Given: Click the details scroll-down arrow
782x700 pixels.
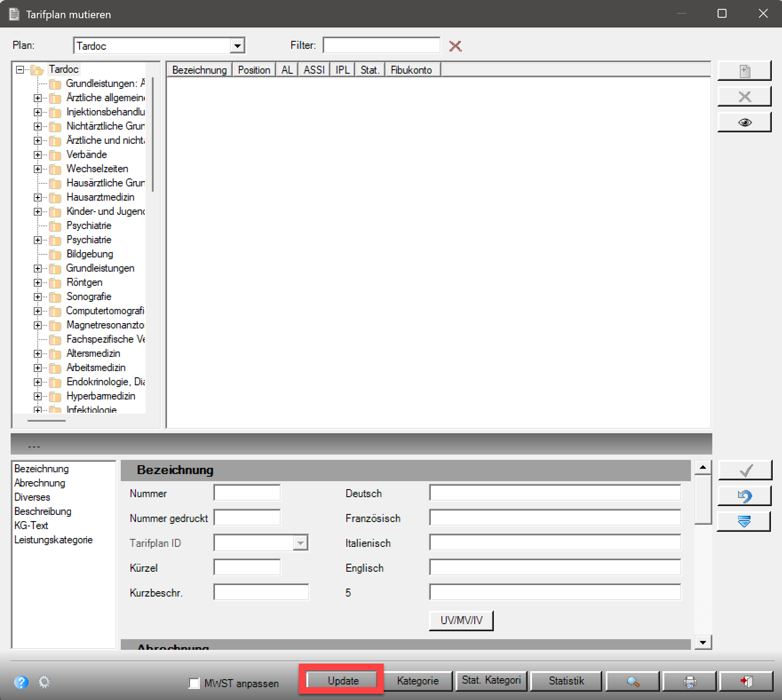Looking at the screenshot, I should pos(703,642).
